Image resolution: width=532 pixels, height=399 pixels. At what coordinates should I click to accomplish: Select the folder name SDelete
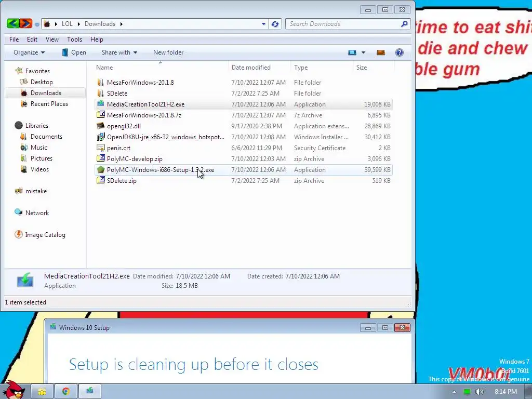pos(117,94)
